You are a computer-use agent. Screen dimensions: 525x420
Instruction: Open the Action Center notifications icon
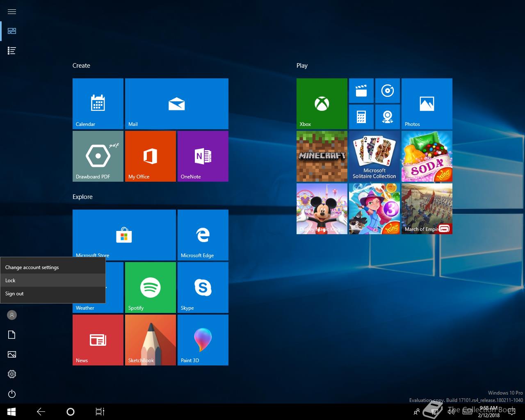click(x=512, y=412)
